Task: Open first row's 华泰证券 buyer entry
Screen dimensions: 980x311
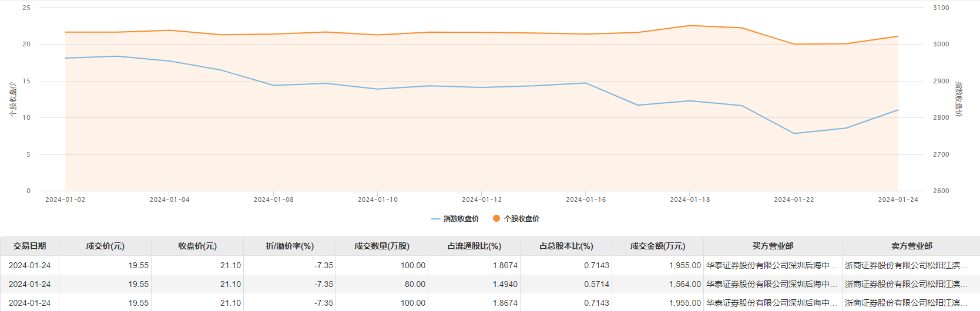Action: 771,265
